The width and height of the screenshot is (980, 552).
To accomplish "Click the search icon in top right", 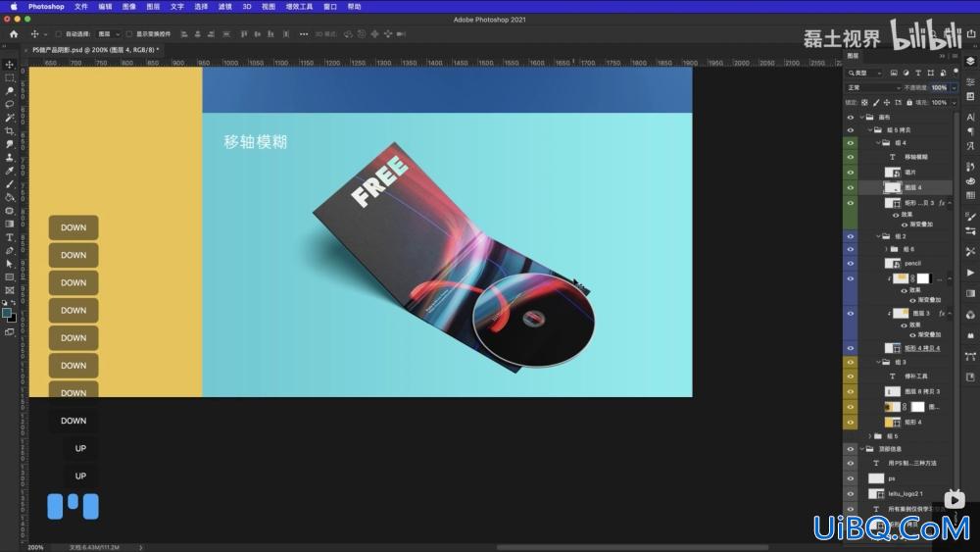I will tap(931, 33).
